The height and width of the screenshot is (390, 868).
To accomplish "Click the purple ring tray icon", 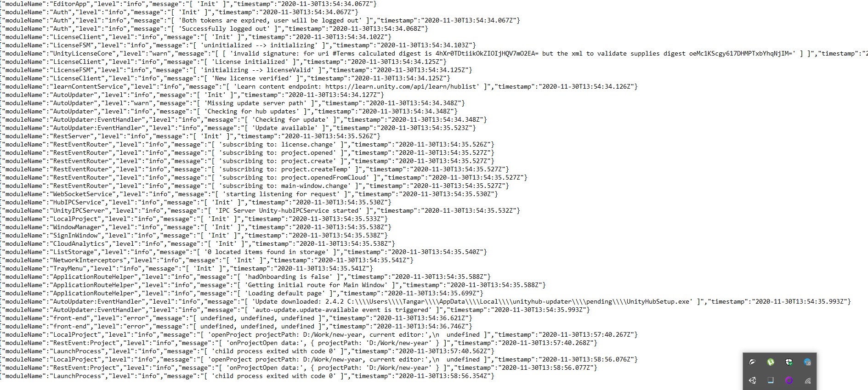I will pyautogui.click(x=789, y=380).
